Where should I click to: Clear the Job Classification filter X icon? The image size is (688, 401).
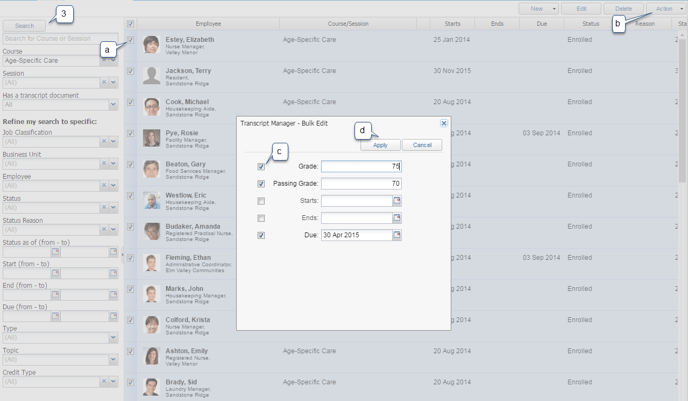coord(104,141)
